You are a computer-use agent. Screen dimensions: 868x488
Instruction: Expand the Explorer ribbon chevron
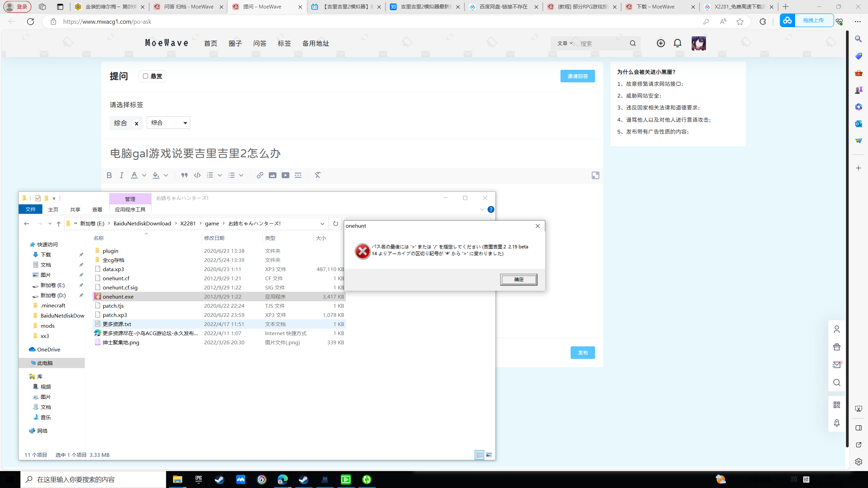482,209
